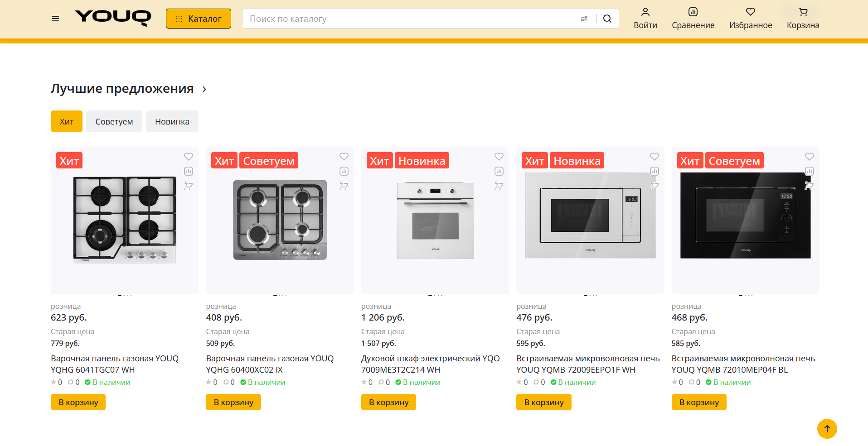
Task: Toggle compare on steel gas hob
Action: (x=344, y=171)
